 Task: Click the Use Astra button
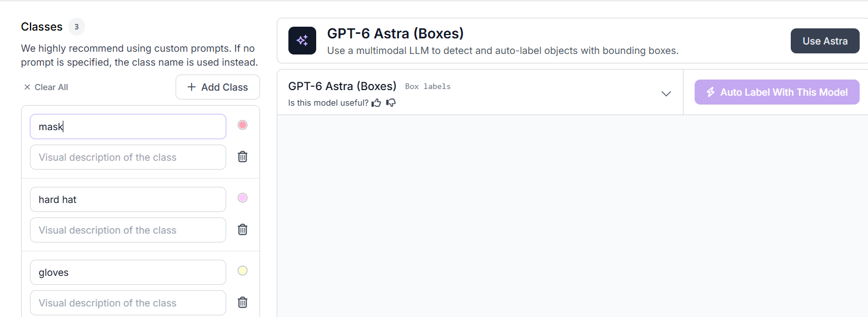825,41
